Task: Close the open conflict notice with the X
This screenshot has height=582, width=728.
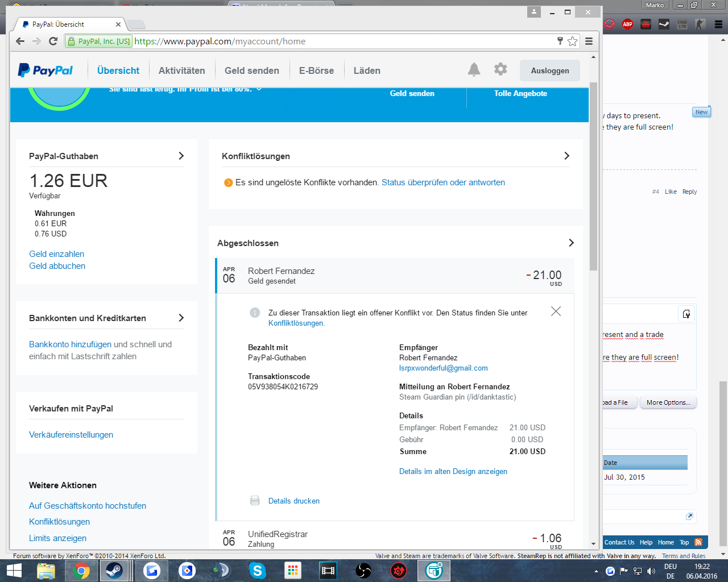Action: click(x=556, y=311)
